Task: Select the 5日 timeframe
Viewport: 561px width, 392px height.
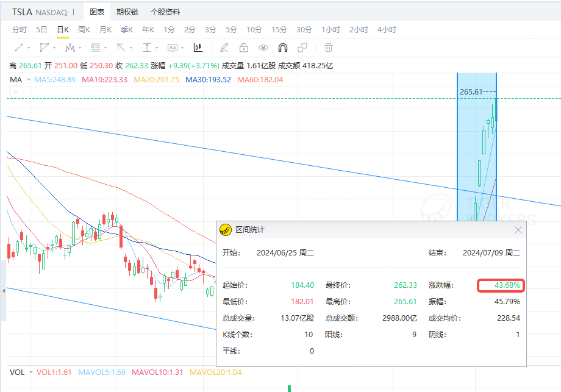Action: click(x=41, y=30)
